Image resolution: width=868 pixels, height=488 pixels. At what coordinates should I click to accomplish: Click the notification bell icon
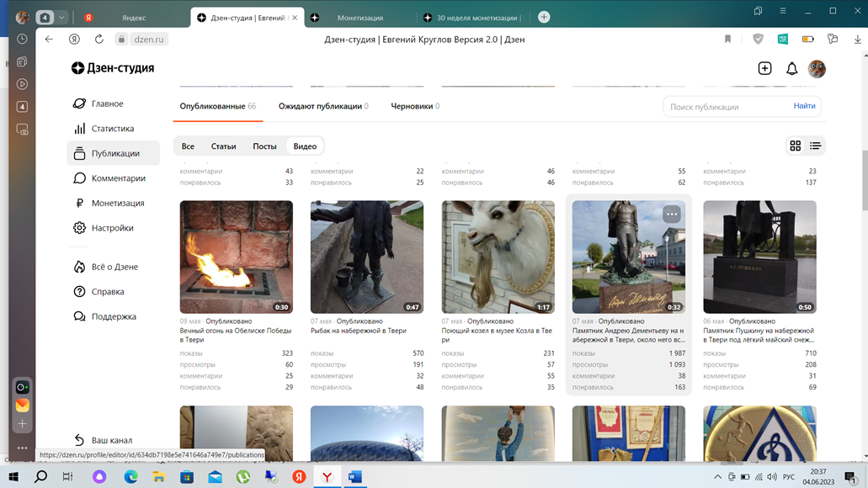pyautogui.click(x=791, y=69)
